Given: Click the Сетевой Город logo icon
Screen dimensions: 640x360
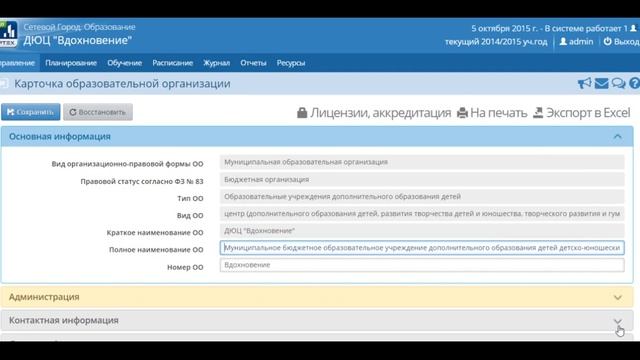Looking at the screenshot, I should click(x=8, y=34).
